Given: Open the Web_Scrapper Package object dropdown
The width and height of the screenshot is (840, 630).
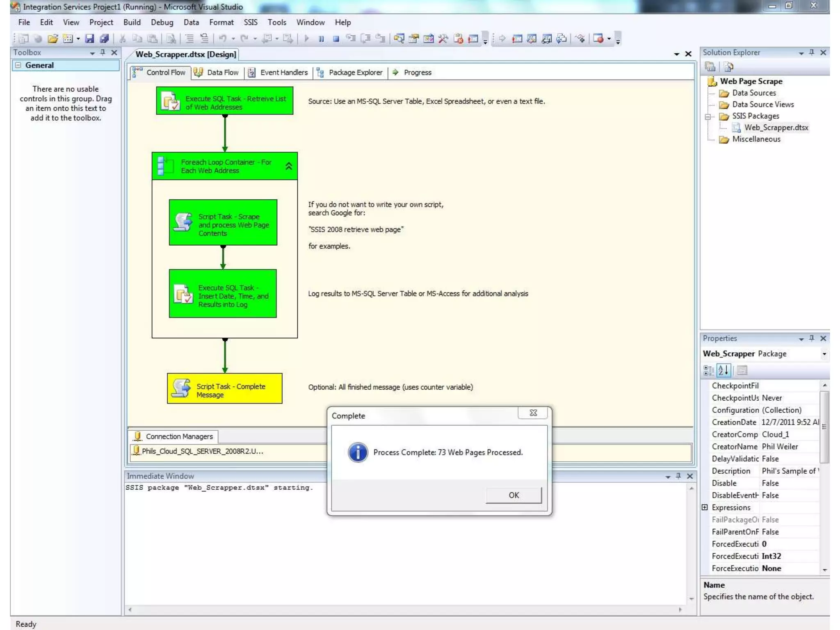Looking at the screenshot, I should pos(824,354).
